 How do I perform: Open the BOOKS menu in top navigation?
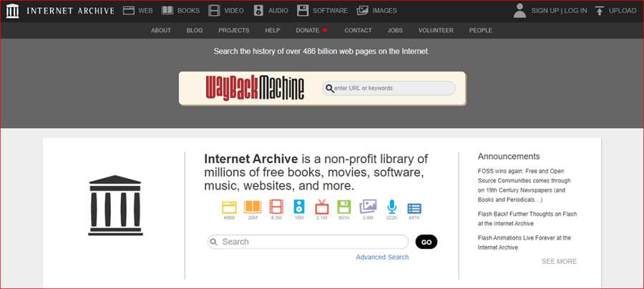pyautogui.click(x=180, y=11)
